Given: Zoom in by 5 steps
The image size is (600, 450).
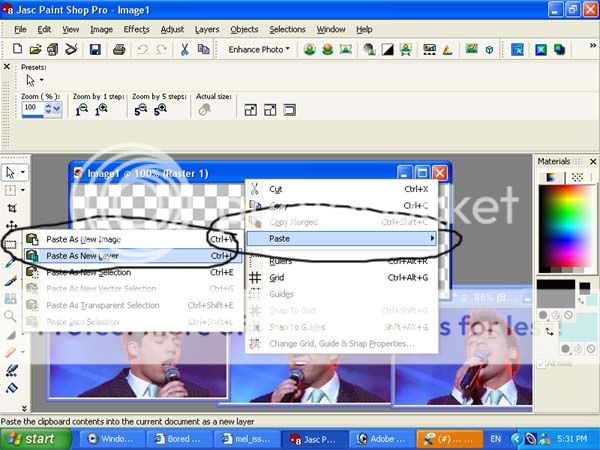Looking at the screenshot, I should point(160,110).
